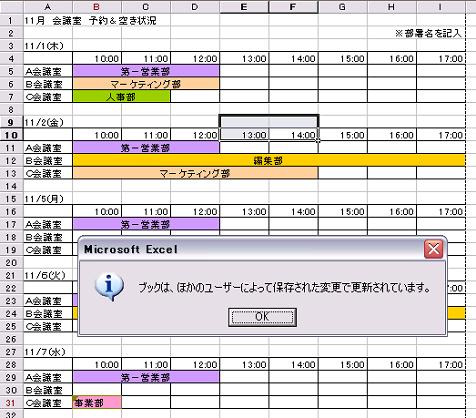476x418 pixels.
Task: Select column B header
Action: click(97, 7)
